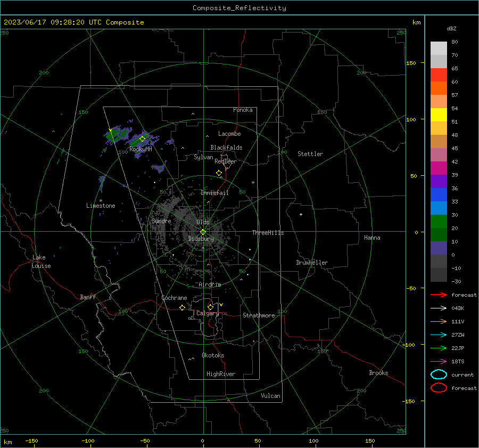Select the yellow diamond marker below Cochrane

pos(182,307)
